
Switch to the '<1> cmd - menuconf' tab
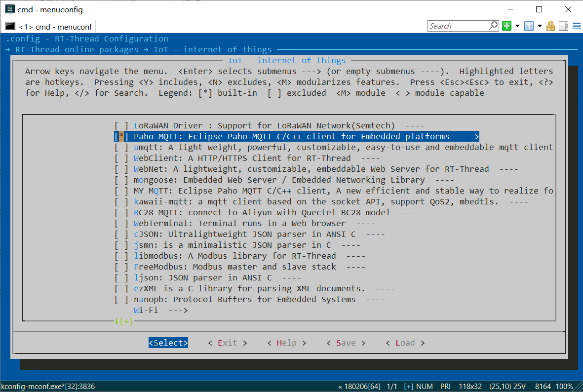(49, 27)
